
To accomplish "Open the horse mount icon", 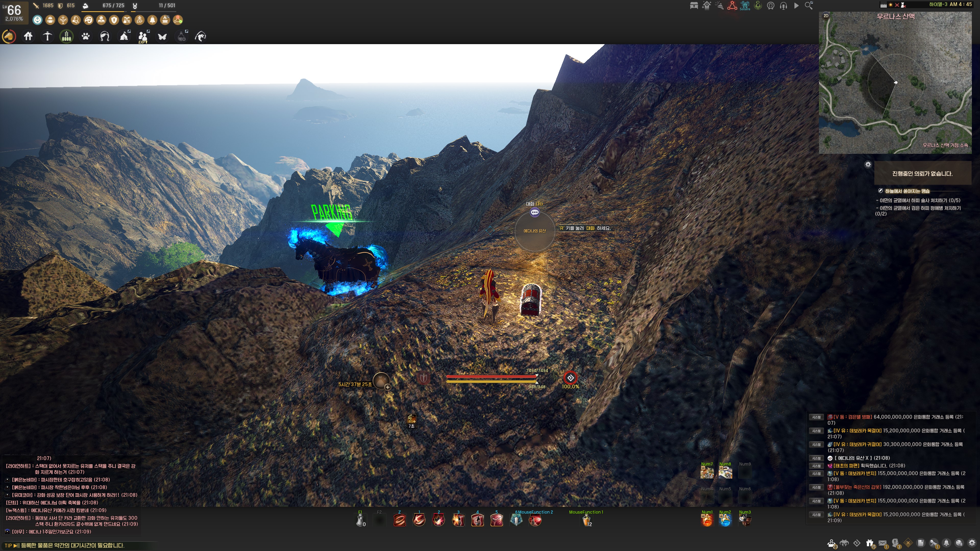I will pos(9,36).
